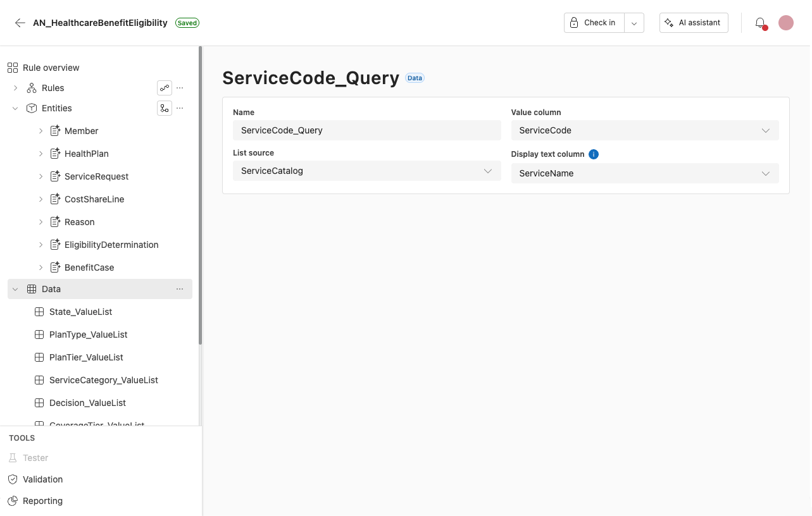Open the AI assistant

[694, 23]
